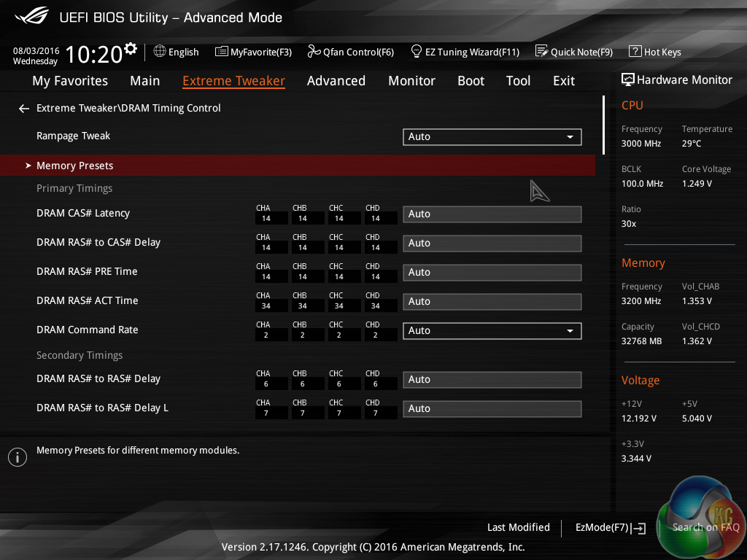Open the Monitor tab
Viewport: 747px width, 560px height.
(411, 81)
